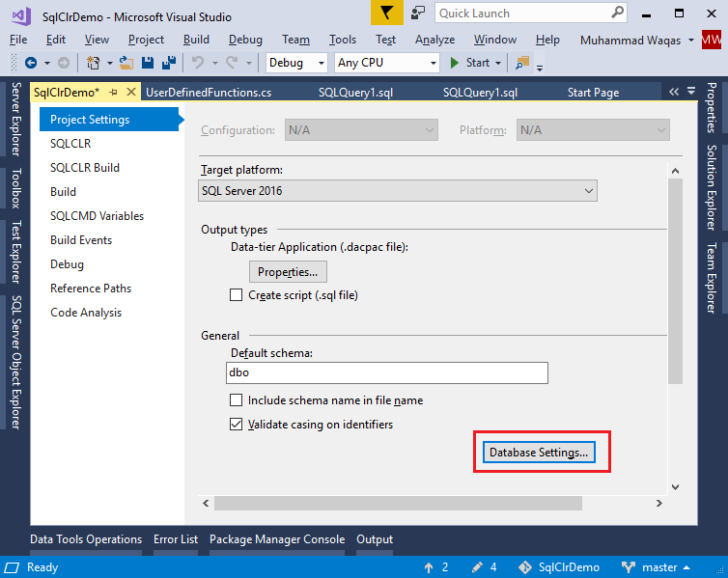This screenshot has width=728, height=578.
Task: Click the unpublished commits arrow in status bar
Action: [429, 567]
